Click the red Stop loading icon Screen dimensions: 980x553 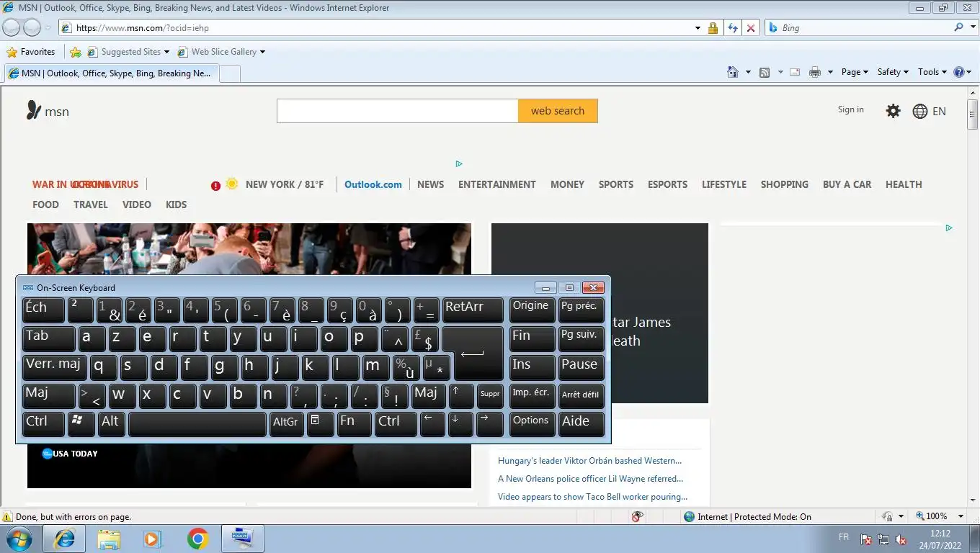(751, 28)
